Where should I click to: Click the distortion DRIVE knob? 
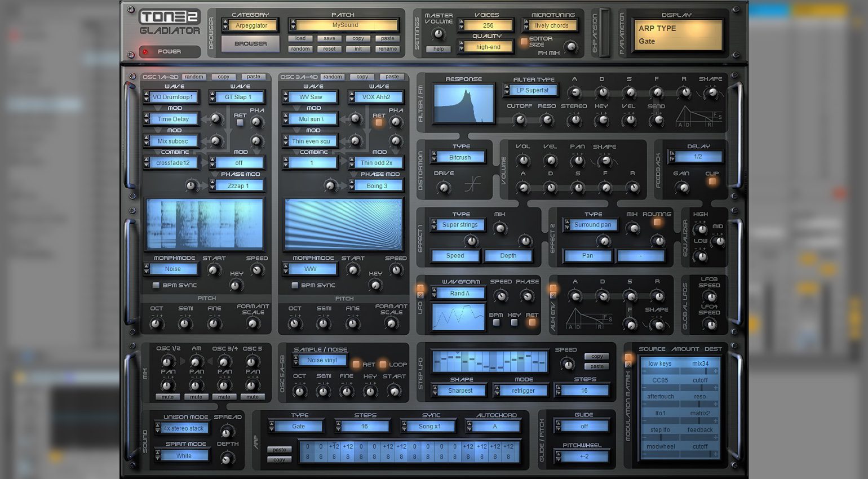tap(444, 188)
